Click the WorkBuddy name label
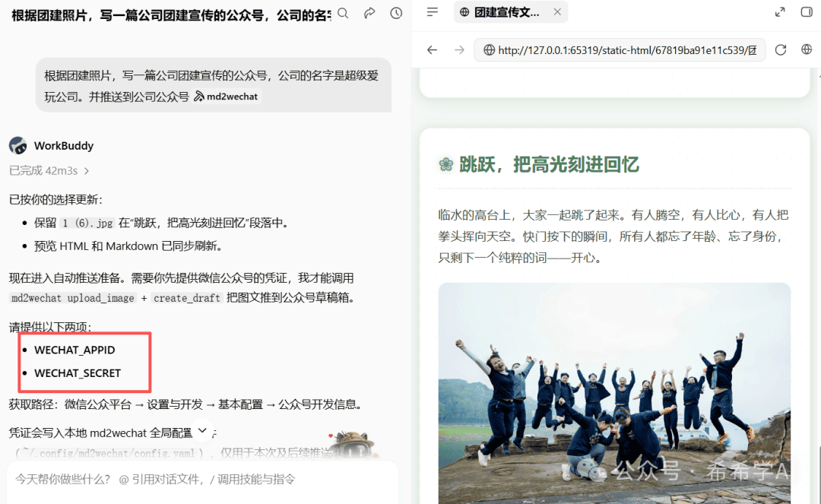Screen dimensions: 821x504 click(64, 145)
